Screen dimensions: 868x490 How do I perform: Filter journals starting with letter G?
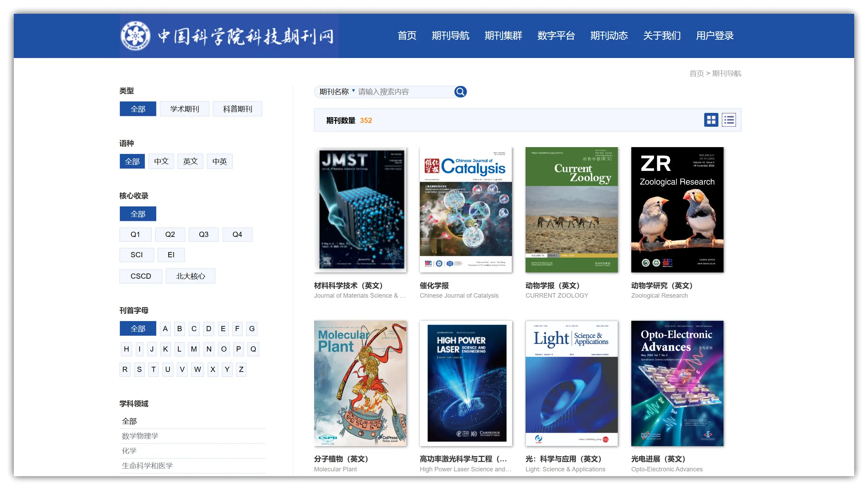[252, 328]
